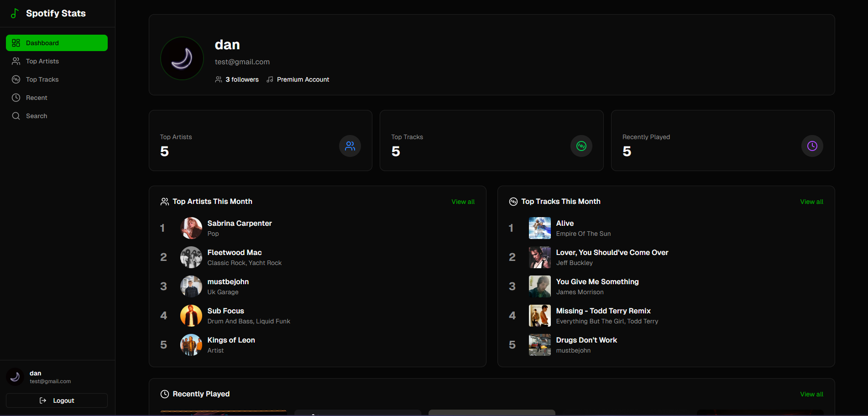Click the followers people icon beside 3 followers

pyautogui.click(x=219, y=79)
